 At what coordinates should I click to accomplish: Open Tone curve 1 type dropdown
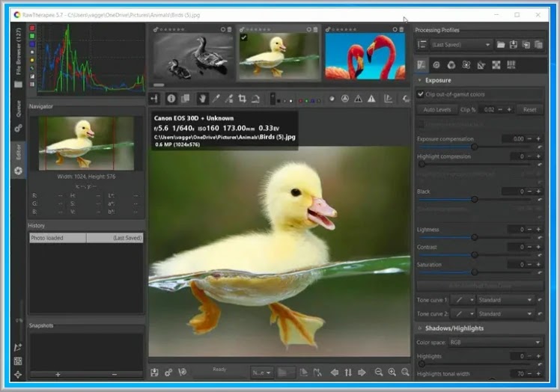(463, 300)
